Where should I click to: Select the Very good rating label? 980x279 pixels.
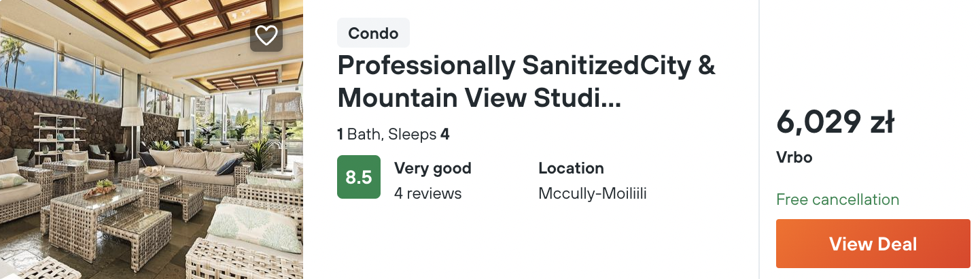coord(432,168)
